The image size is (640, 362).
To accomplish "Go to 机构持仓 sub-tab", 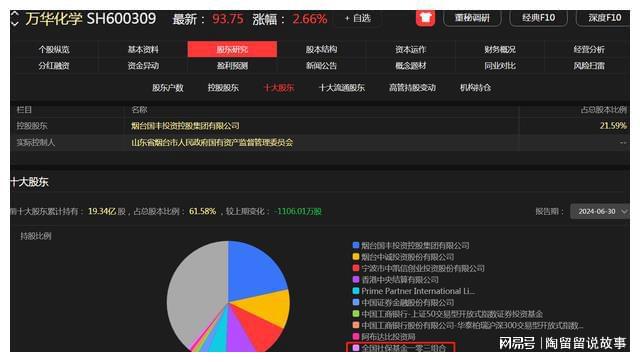I will tap(476, 88).
